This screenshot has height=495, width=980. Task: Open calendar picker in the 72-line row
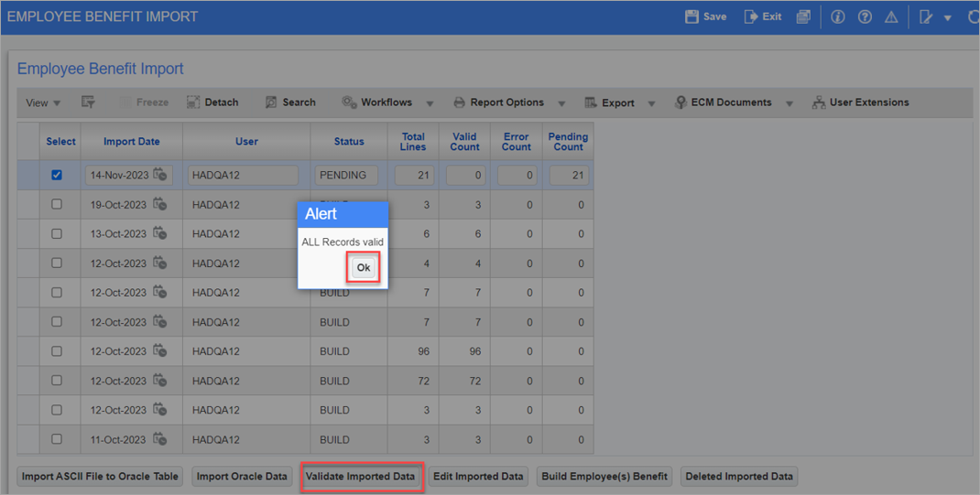160,380
